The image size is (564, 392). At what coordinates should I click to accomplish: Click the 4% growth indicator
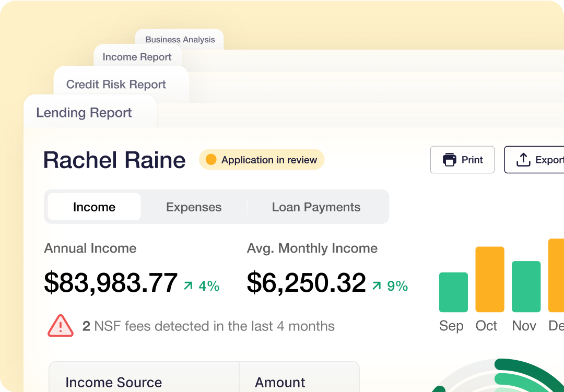point(202,286)
